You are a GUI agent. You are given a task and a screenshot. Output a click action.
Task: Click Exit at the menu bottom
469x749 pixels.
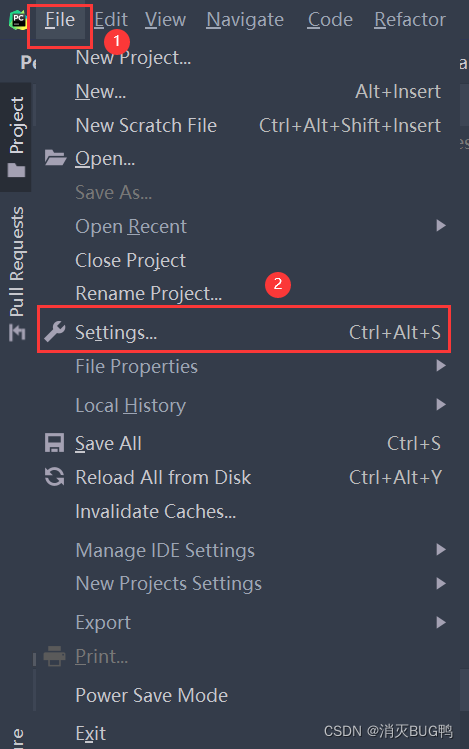click(x=91, y=733)
